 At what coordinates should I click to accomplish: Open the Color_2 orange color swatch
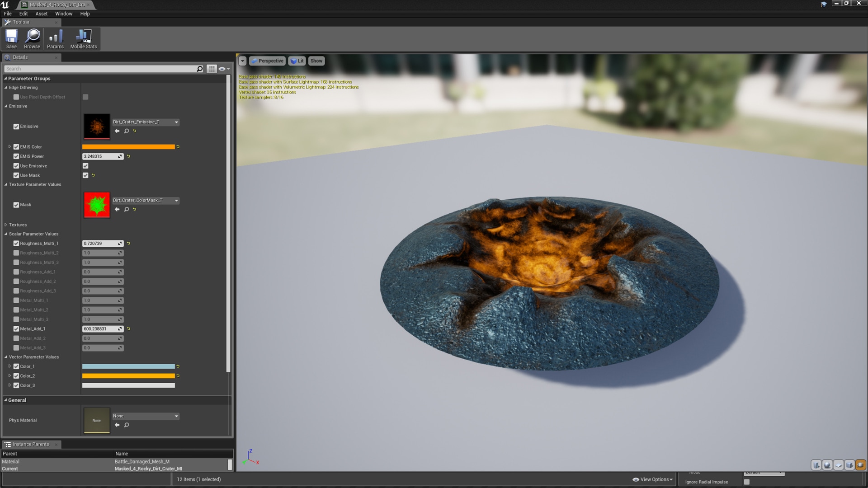coord(128,376)
